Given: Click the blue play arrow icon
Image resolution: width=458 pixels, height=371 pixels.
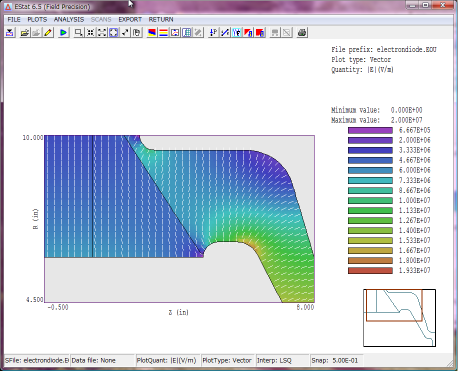Looking at the screenshot, I should (63, 33).
